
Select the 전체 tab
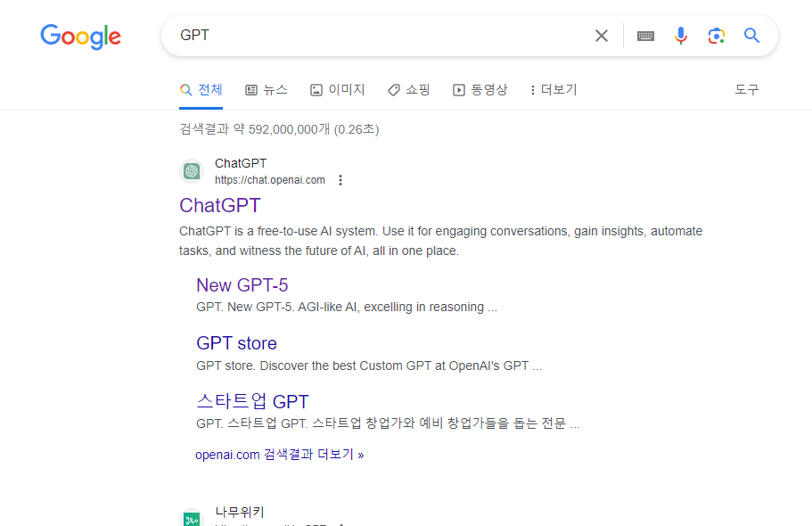[x=201, y=90]
